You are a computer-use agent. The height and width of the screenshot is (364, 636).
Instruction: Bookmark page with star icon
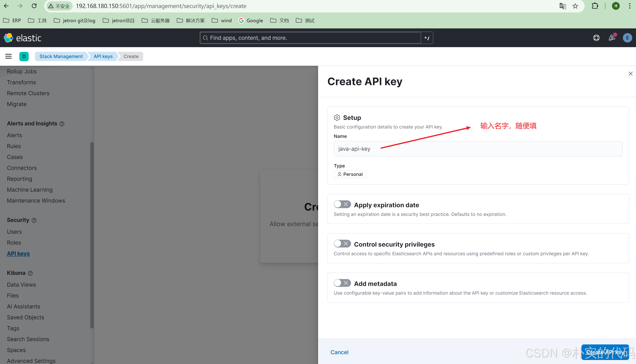click(575, 6)
